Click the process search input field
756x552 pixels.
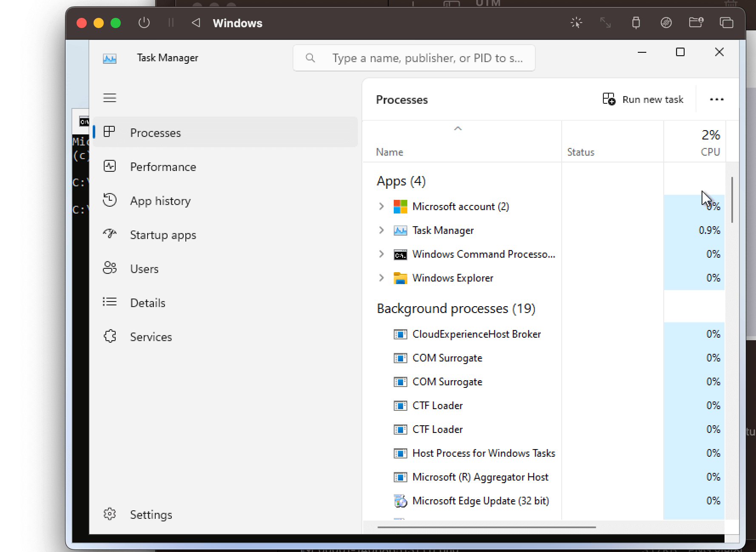(414, 58)
